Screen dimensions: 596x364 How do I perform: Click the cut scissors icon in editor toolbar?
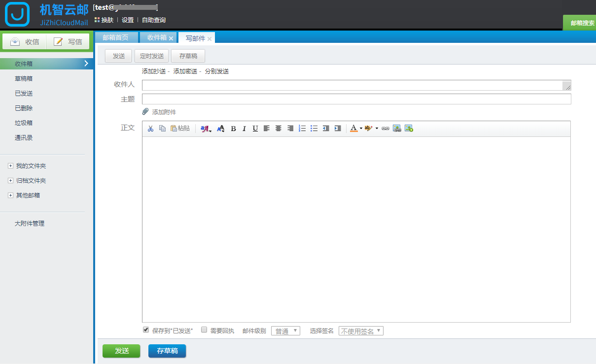150,129
